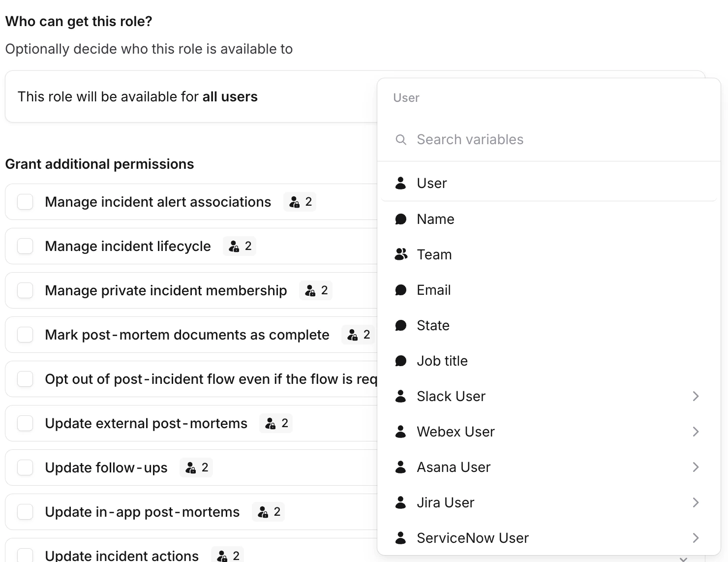Enable the "Manage incident alert associations" checkbox
Viewport: 728px width, 562px height.
[x=25, y=202]
